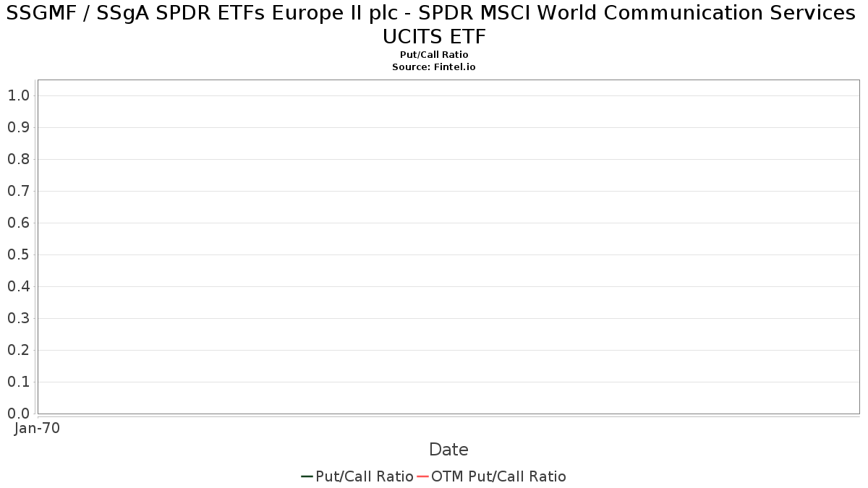Click the 0.2 y-axis label
Image resolution: width=868 pixels, height=488 pixels.
point(18,350)
